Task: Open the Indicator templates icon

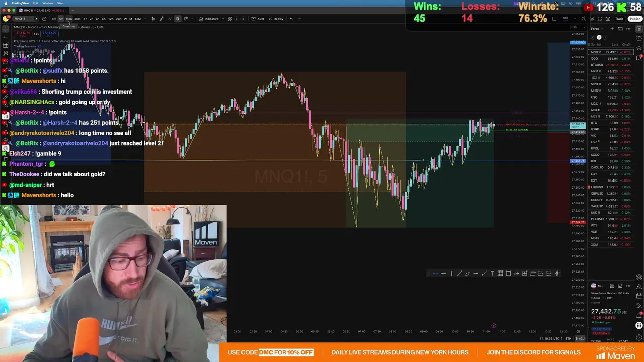Action: click(230, 19)
